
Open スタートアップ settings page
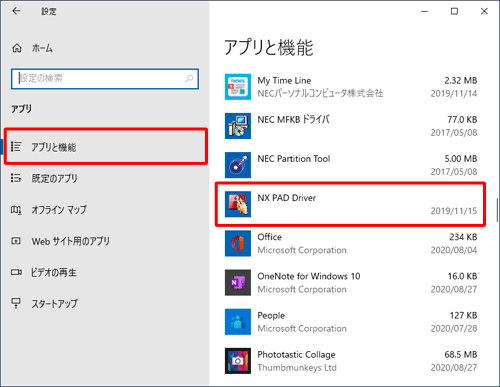click(54, 304)
